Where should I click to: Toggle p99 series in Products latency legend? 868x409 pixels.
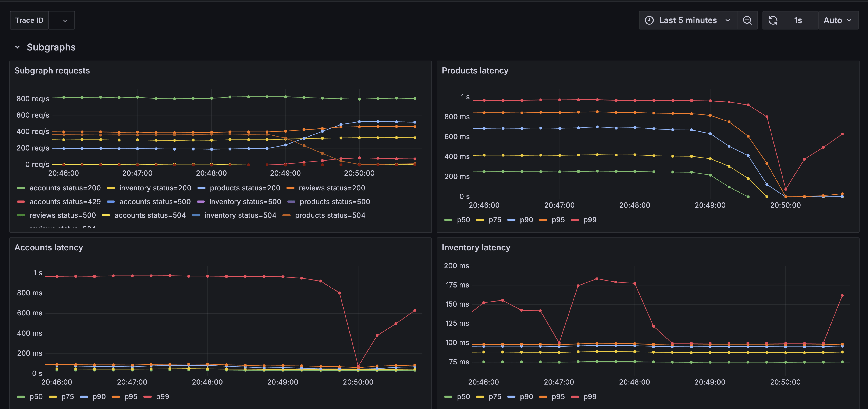(590, 220)
